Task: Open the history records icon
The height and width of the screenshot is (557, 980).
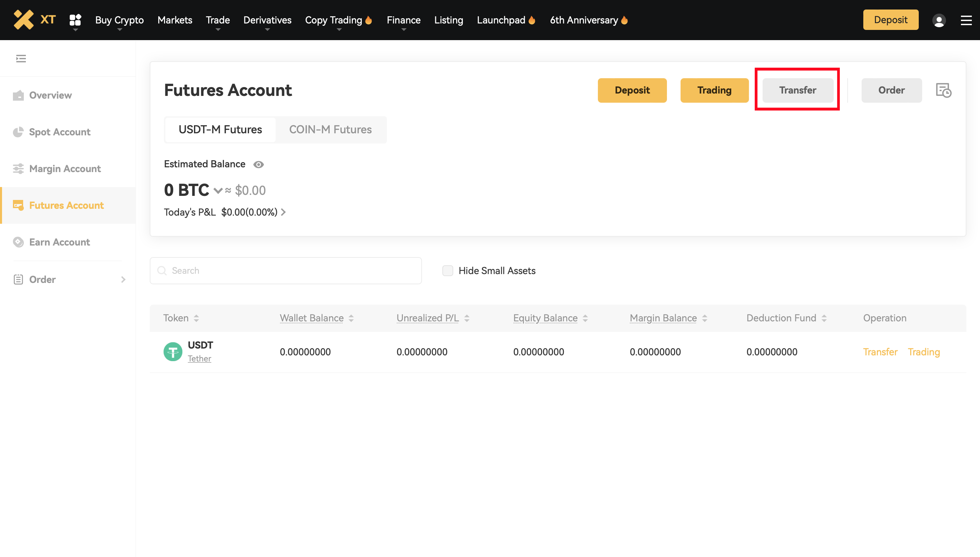Action: (944, 90)
